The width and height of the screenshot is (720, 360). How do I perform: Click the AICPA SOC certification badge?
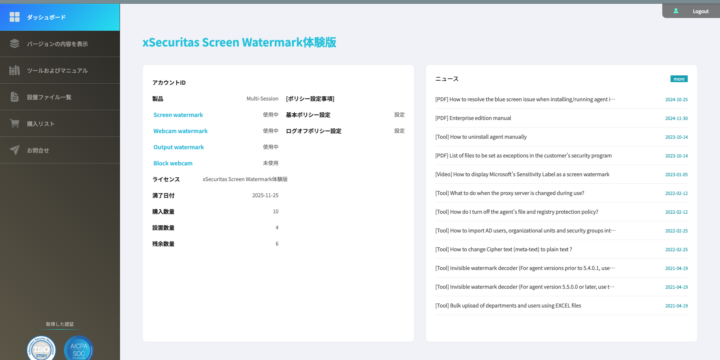point(79,349)
